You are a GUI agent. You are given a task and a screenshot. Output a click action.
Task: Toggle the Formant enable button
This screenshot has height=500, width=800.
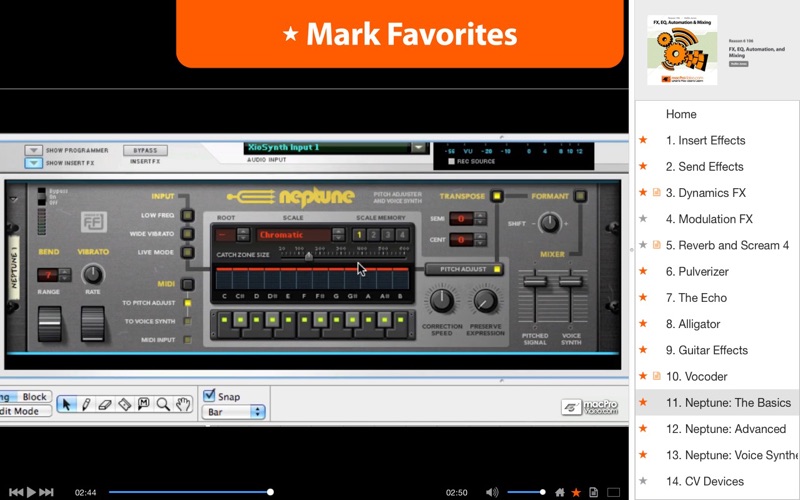coord(580,196)
